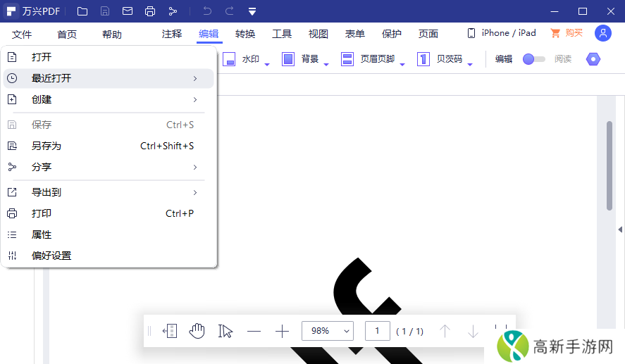Click the share icon in title bar
Screen dimensions: 625x364
(173, 11)
